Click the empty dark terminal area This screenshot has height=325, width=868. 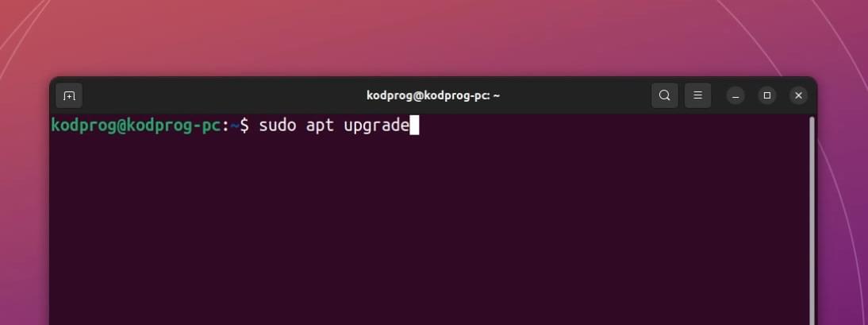pyautogui.click(x=429, y=233)
